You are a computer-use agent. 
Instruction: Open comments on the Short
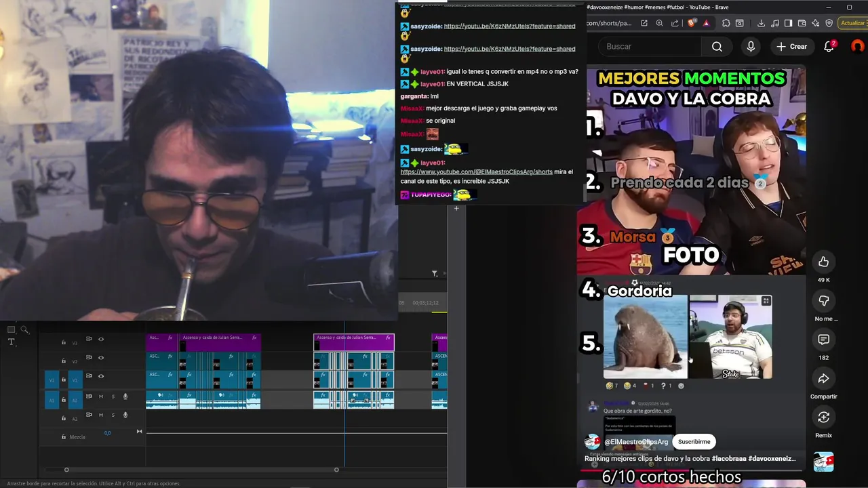[x=823, y=339]
